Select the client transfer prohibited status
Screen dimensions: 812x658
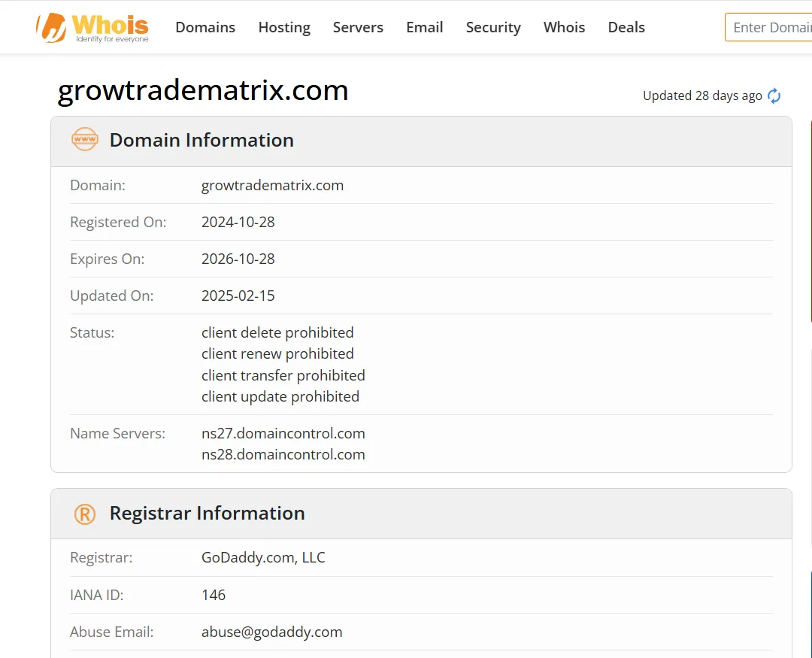coord(283,376)
